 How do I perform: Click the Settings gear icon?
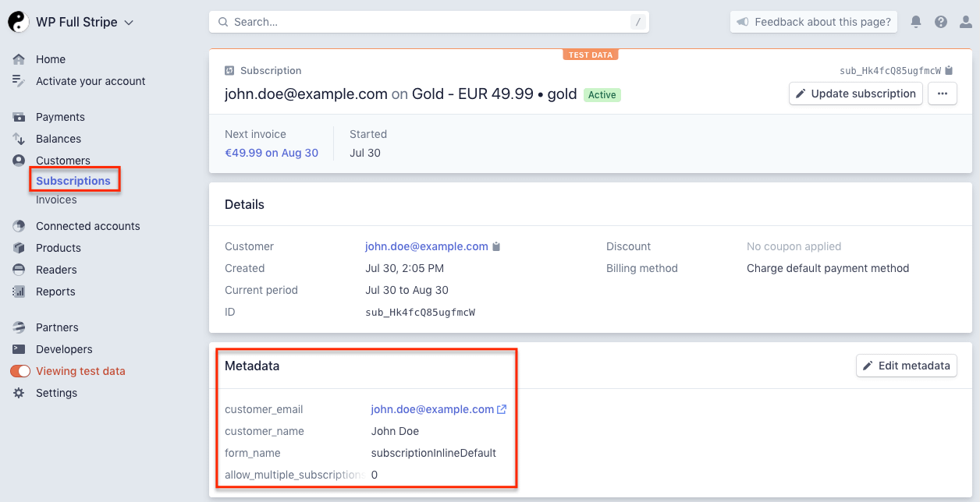(x=19, y=393)
